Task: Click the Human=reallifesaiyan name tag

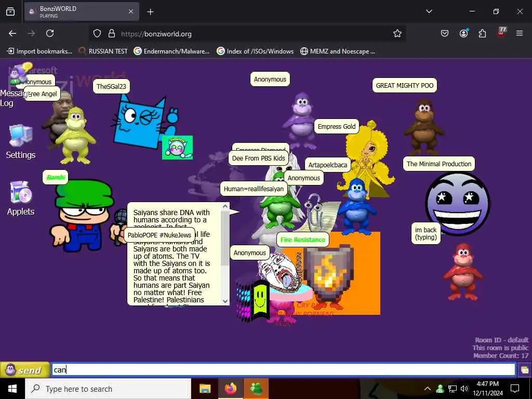Action: [254, 189]
